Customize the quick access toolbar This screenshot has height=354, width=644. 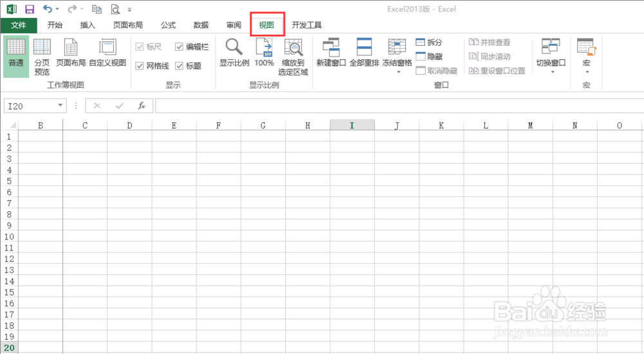point(129,10)
